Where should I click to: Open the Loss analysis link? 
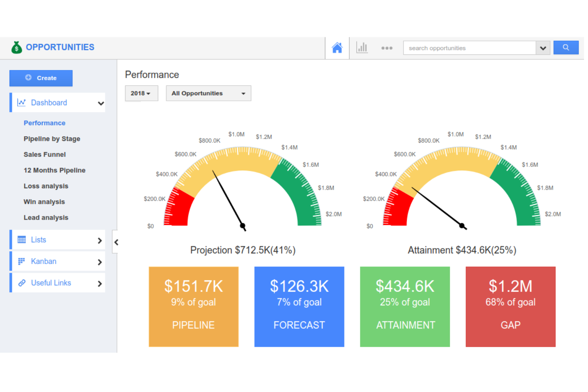(46, 186)
